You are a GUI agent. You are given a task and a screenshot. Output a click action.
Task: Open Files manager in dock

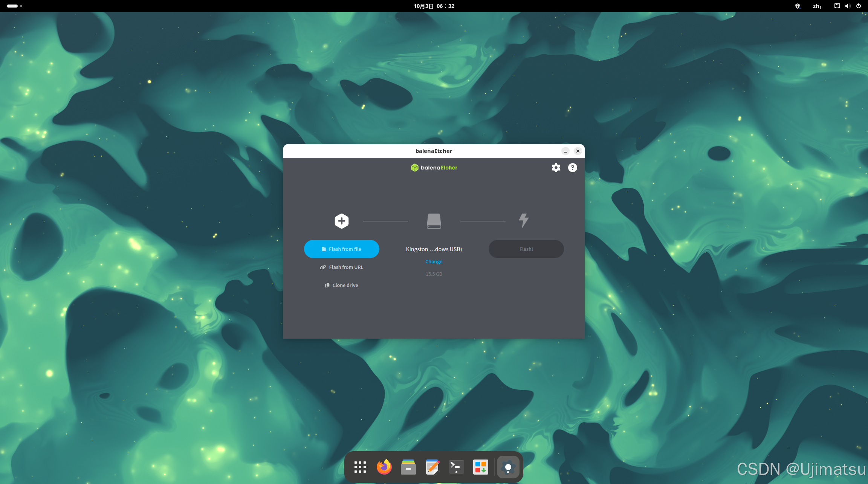[408, 467]
